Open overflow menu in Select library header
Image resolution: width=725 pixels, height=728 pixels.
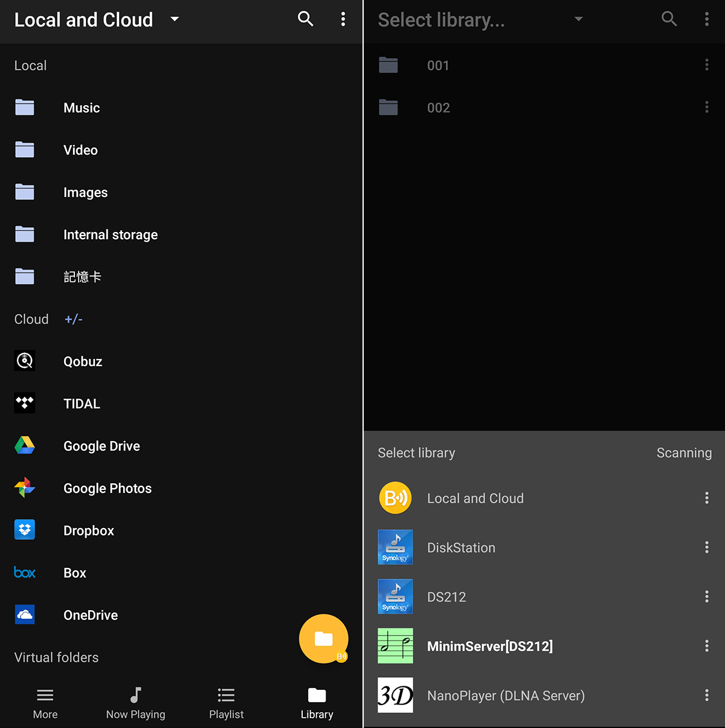[x=707, y=19]
